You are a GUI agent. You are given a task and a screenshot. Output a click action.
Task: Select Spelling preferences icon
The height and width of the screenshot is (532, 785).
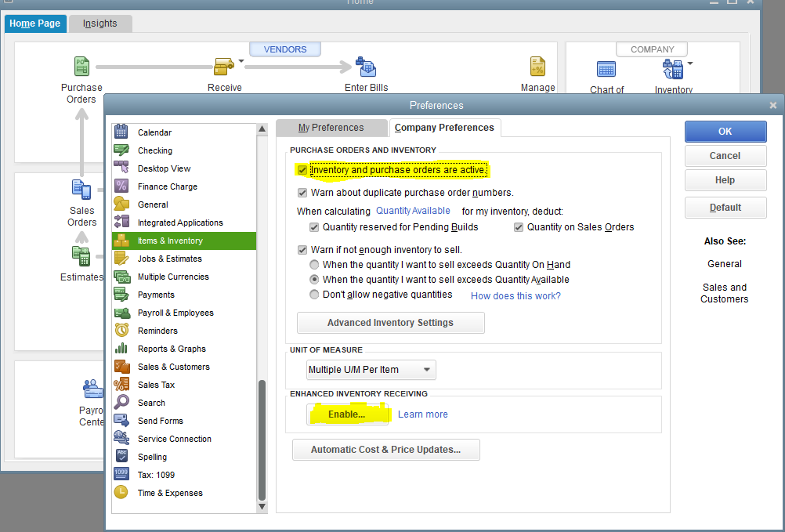(121, 456)
